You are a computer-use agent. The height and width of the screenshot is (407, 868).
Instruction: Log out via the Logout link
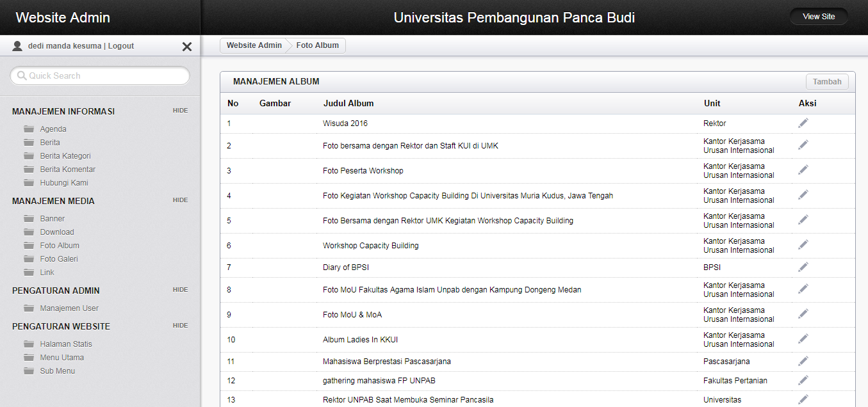coord(121,46)
